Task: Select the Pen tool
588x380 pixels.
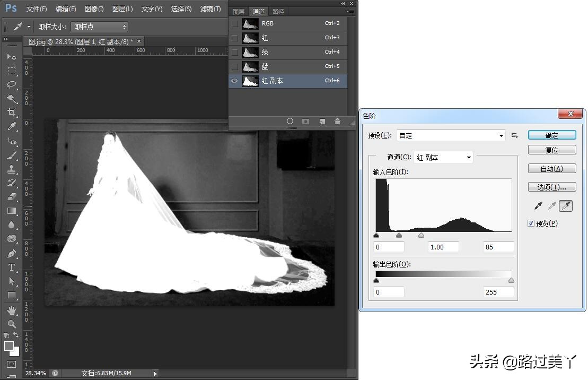Action: click(x=12, y=254)
